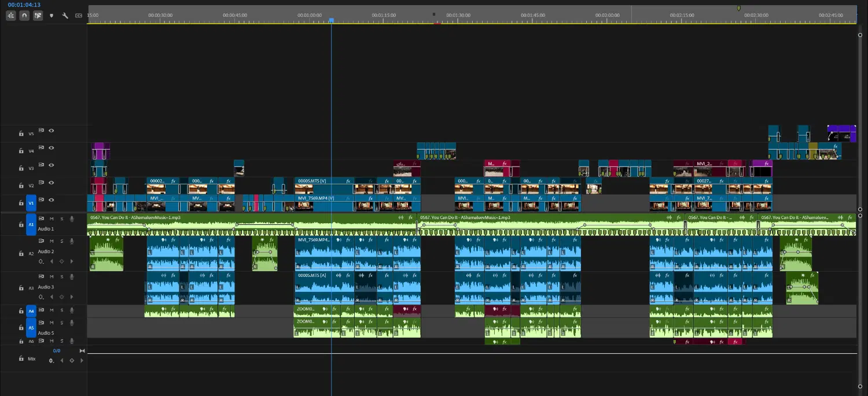Image resolution: width=868 pixels, height=396 pixels.
Task: Mute track A4
Action: 52,310
